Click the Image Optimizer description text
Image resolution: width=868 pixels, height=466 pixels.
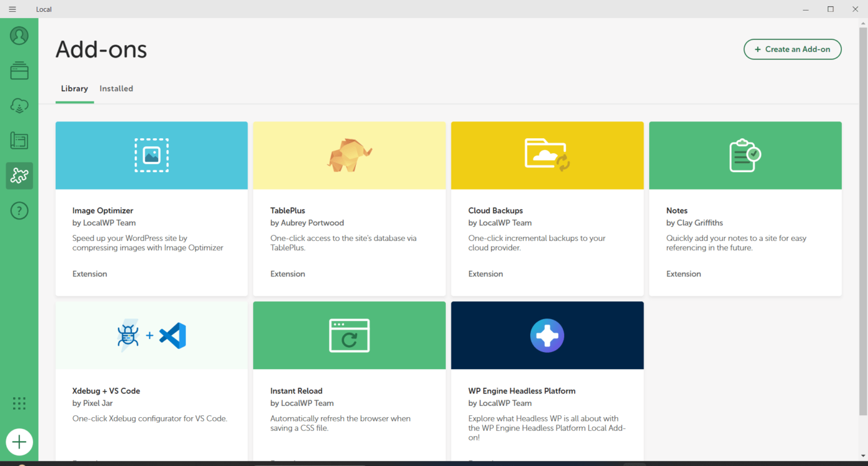(x=148, y=243)
